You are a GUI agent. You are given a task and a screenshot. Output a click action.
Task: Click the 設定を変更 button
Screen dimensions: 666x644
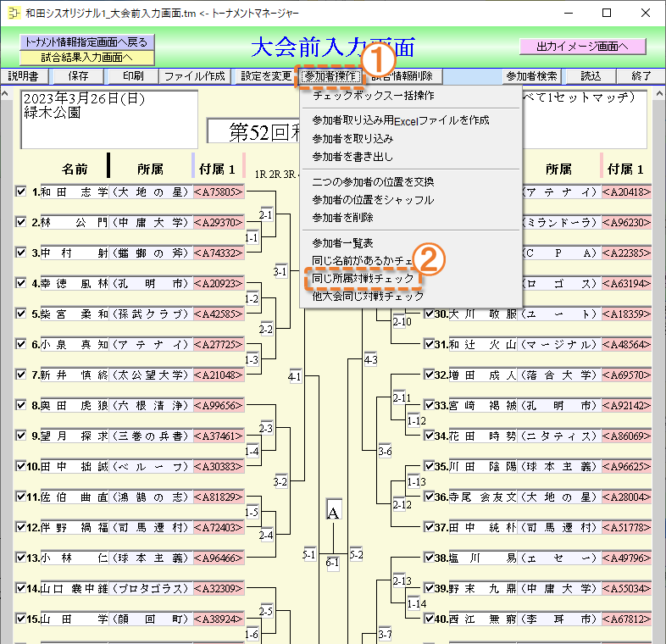tap(265, 76)
